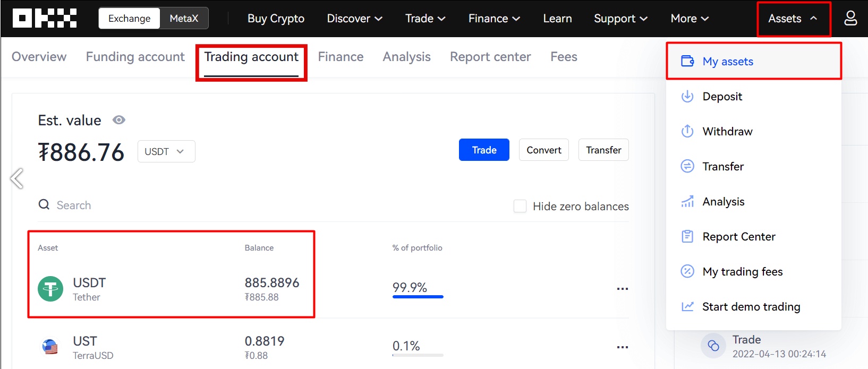Click the USDT Tether coin icon
The image size is (868, 369).
coord(50,289)
